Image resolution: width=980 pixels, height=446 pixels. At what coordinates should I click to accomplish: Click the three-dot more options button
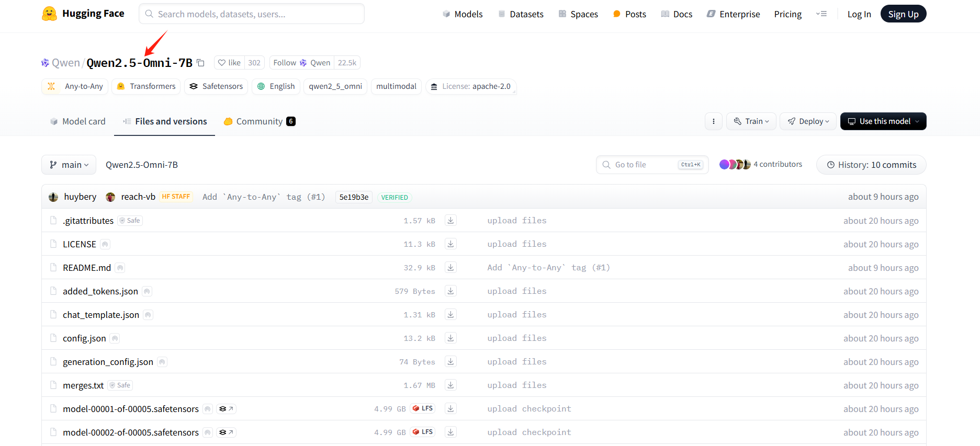pyautogui.click(x=714, y=121)
